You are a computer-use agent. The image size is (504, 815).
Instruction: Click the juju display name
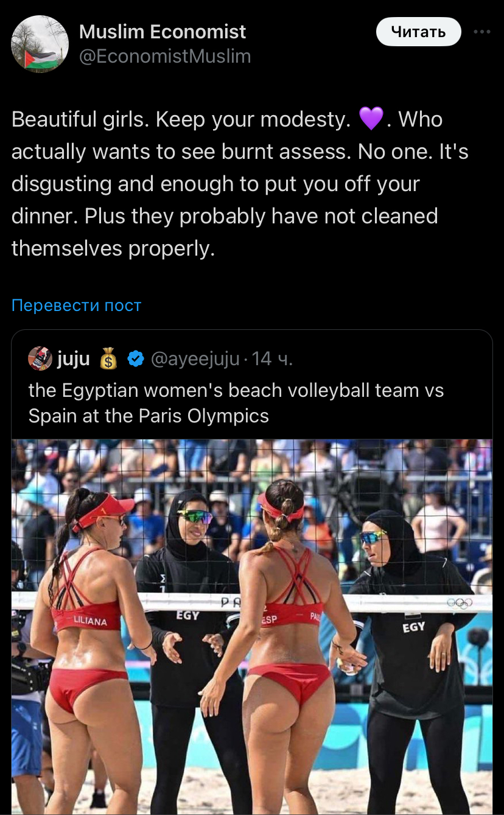pos(73,360)
